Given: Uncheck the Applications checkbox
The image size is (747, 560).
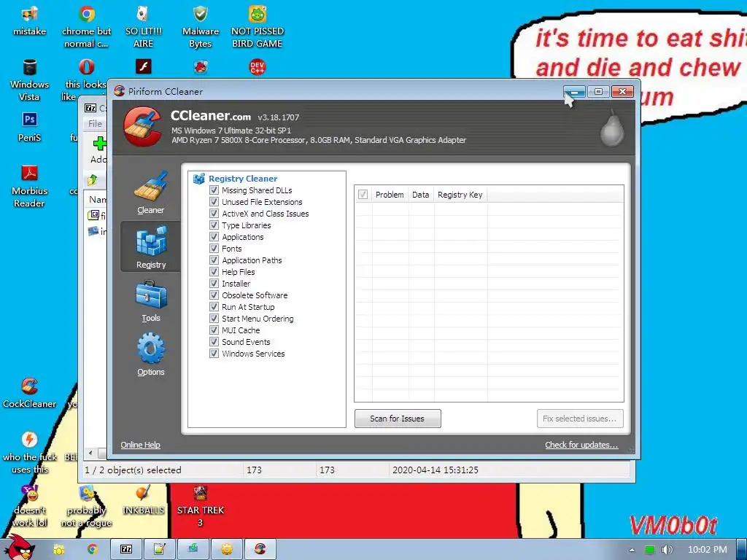Looking at the screenshot, I should click(214, 237).
